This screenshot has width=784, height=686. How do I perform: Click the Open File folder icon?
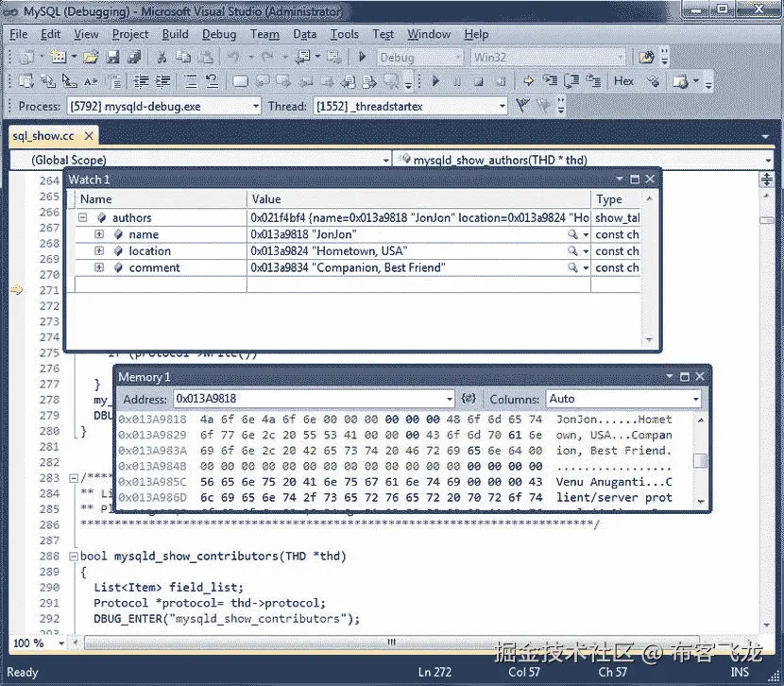point(91,57)
